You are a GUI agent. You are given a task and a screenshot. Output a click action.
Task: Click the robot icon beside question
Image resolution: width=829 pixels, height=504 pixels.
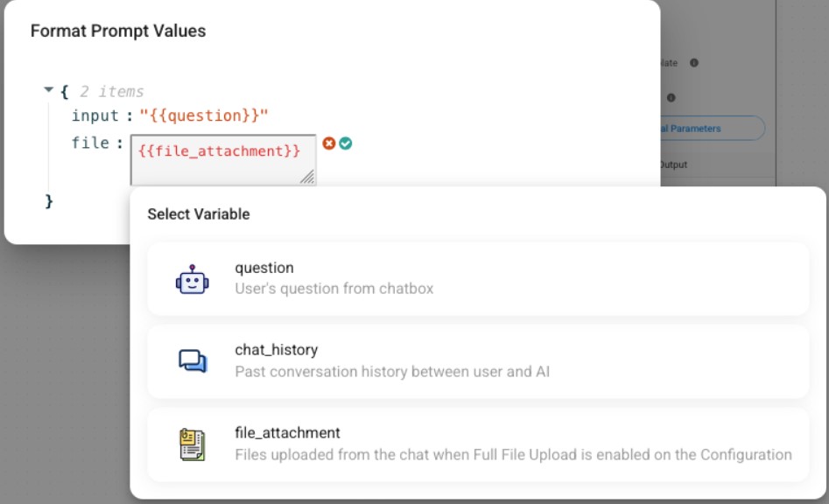192,279
